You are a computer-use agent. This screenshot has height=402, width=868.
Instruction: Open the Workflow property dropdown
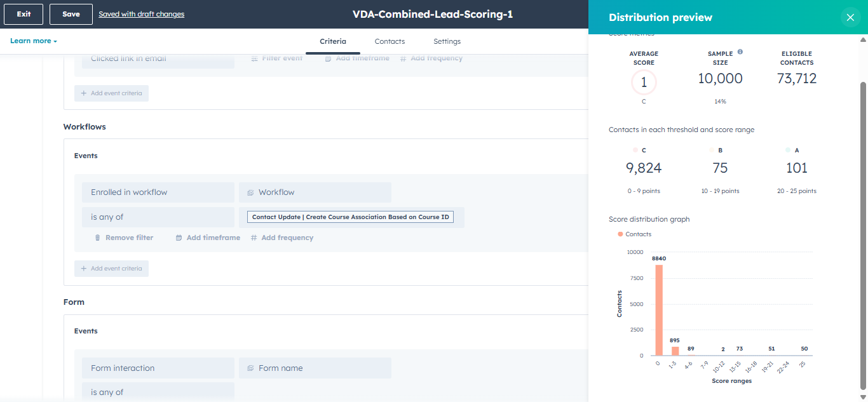[x=315, y=192]
